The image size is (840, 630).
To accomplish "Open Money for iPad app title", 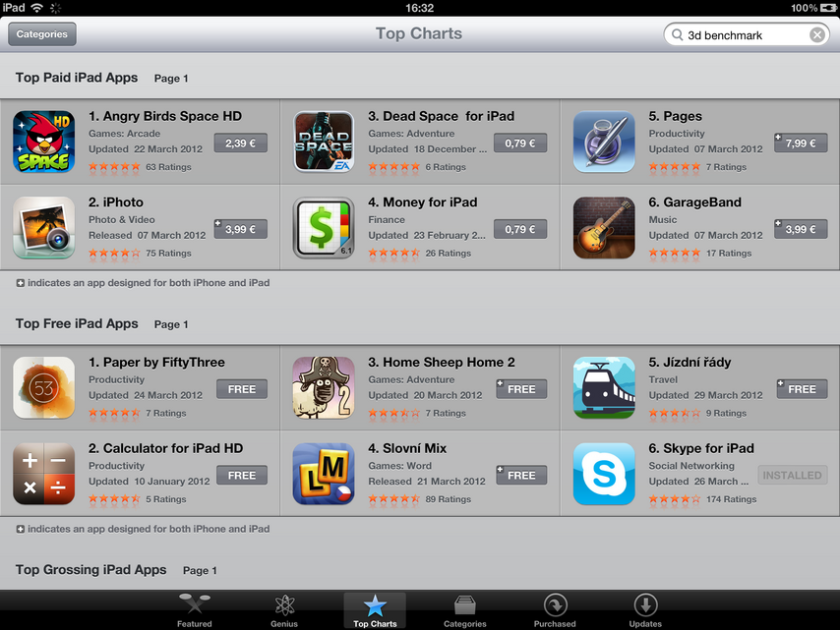I will (423, 202).
